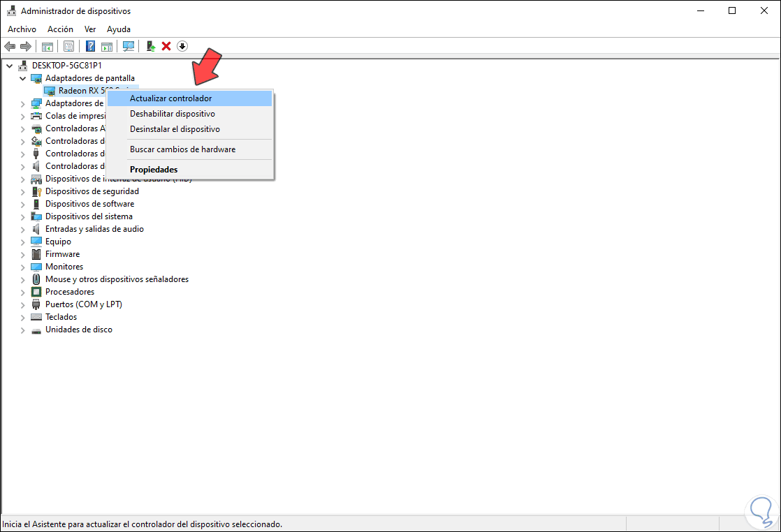Open the Acción menu in menu bar
Viewport: 781px width, 532px height.
[x=60, y=29]
